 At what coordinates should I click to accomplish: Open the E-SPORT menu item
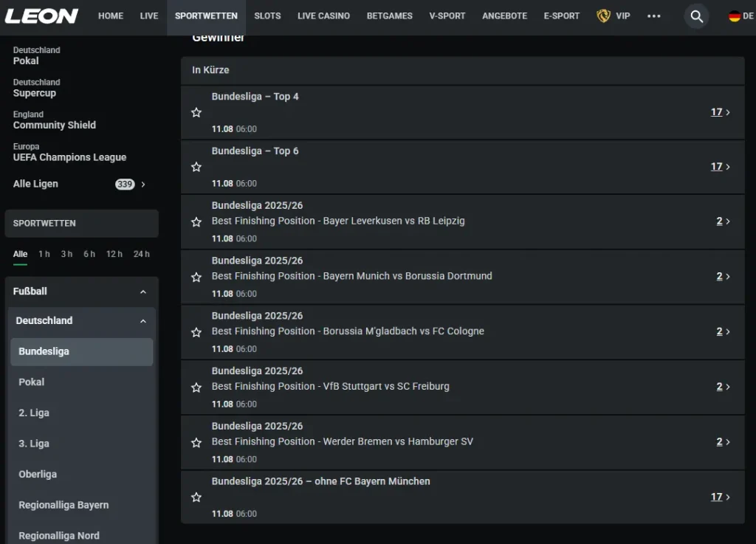pos(561,16)
